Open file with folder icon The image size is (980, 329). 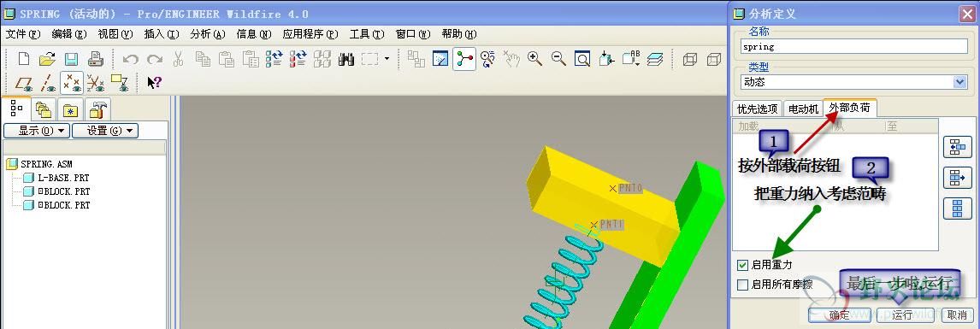(x=48, y=59)
